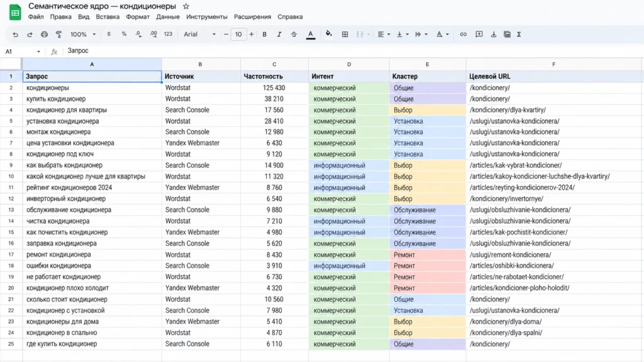The height and width of the screenshot is (362, 644).
Task: Open text wrapping dropdown
Action: point(421,35)
